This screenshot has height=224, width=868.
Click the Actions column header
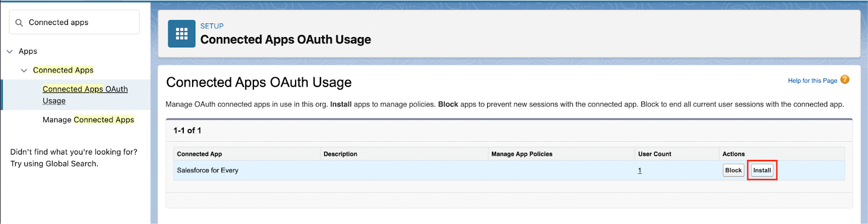pos(733,154)
